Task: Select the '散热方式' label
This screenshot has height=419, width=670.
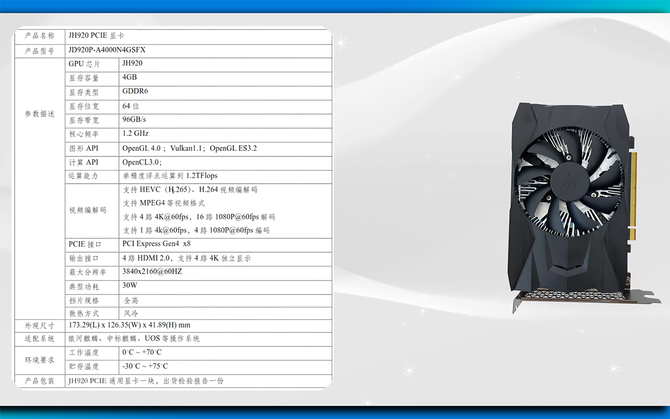Action: point(84,314)
